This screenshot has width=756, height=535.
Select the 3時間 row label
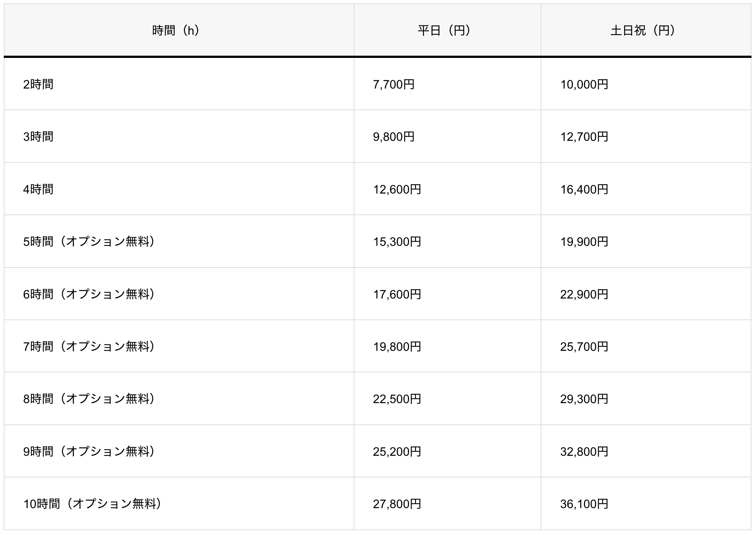[x=38, y=137]
